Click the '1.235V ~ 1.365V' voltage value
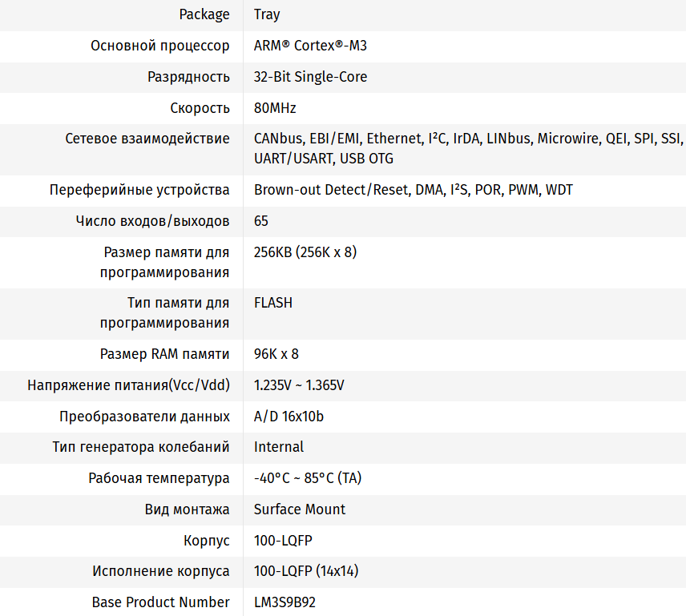 point(299,385)
